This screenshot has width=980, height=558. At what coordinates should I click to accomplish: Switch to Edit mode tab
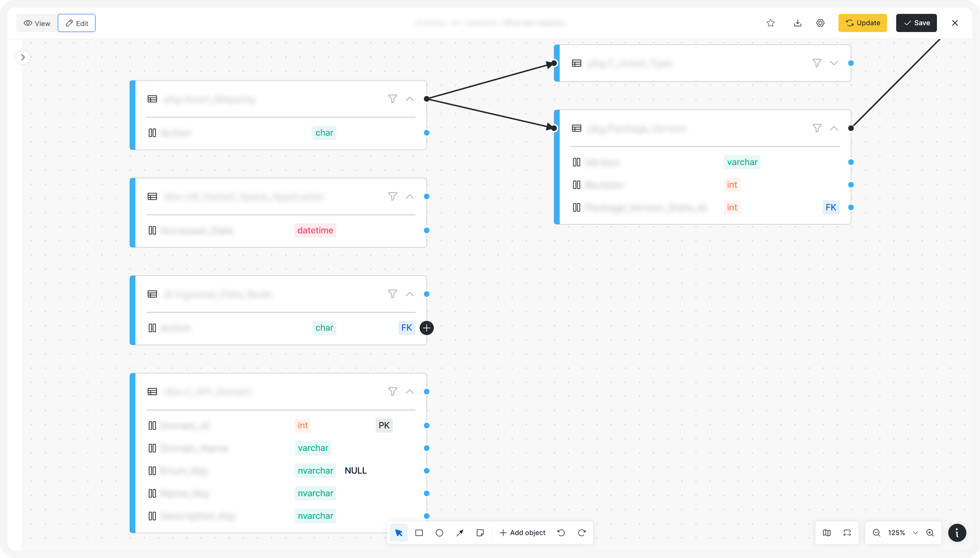click(x=77, y=24)
